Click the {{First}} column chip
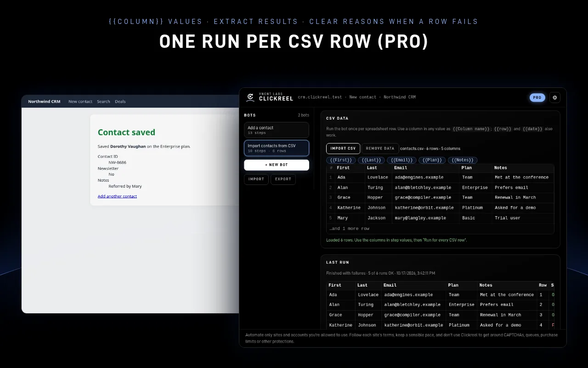Screen dimensions: 588x368 tap(341, 160)
